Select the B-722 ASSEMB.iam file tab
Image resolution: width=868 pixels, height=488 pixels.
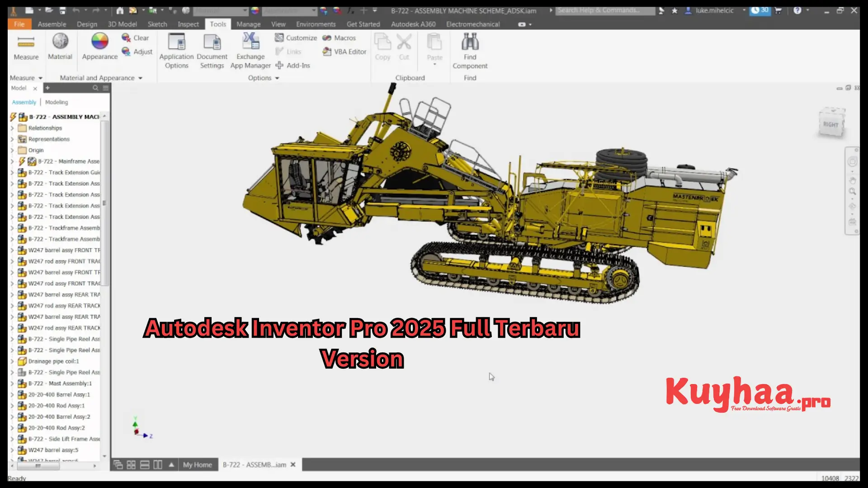(x=254, y=465)
